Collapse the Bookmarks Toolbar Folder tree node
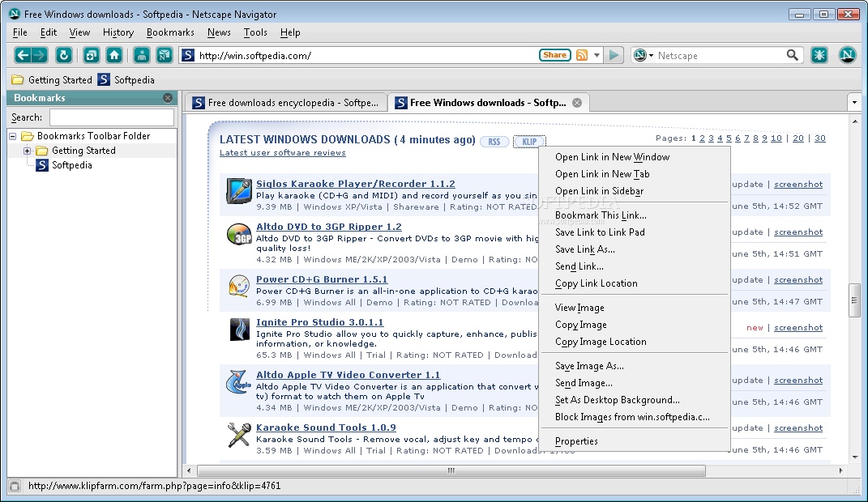The height and width of the screenshot is (502, 868). coord(12,136)
